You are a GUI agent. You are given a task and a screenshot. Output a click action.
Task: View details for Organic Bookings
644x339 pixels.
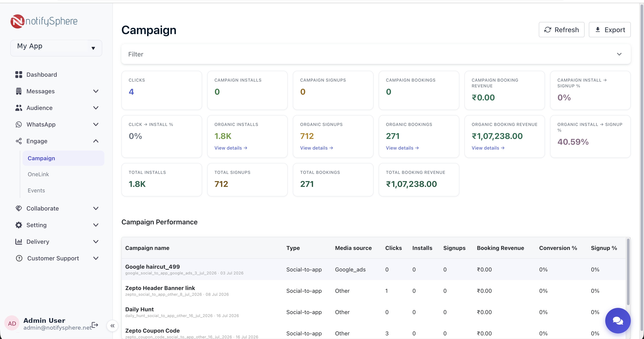coord(402,148)
